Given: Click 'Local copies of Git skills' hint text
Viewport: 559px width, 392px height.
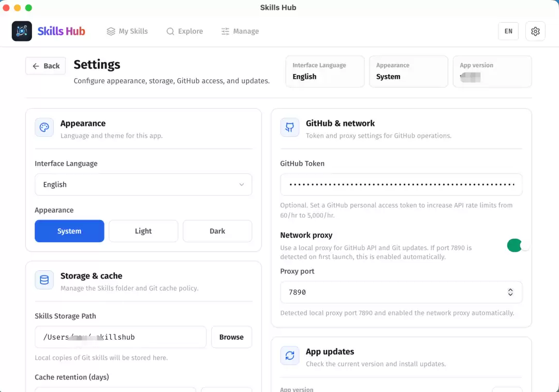Looking at the screenshot, I should pos(101,358).
